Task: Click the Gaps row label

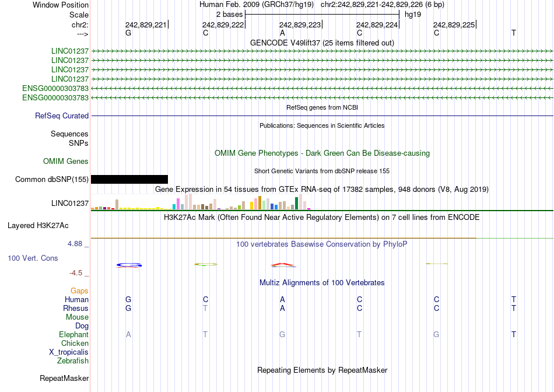Action: [x=79, y=290]
